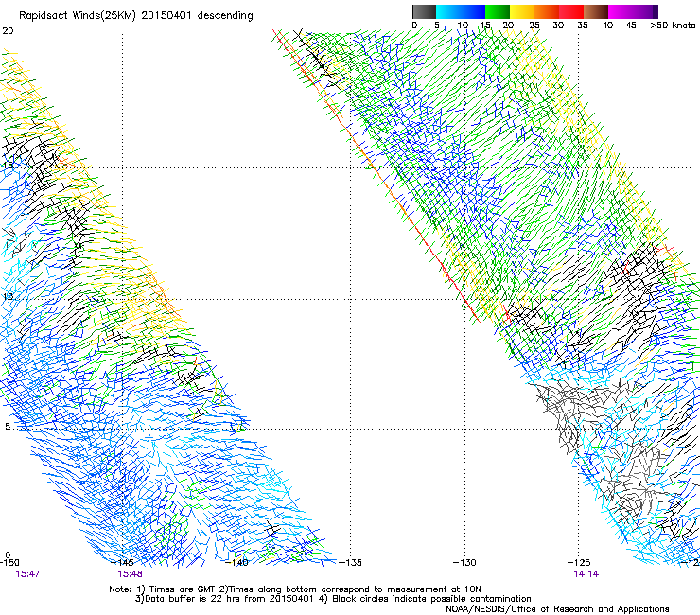The width and height of the screenshot is (700, 615).
Task: Click the 'Times are GMT' note line
Action: [x=295, y=589]
